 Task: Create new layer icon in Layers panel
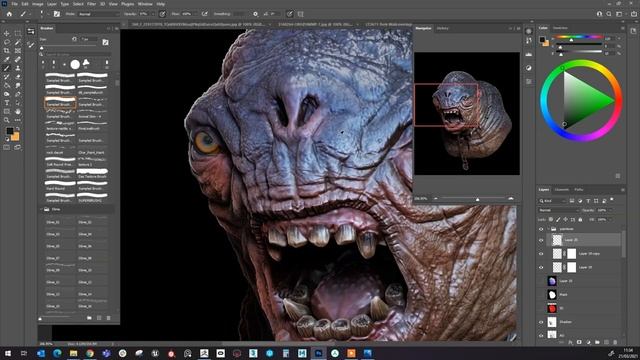(x=607, y=342)
